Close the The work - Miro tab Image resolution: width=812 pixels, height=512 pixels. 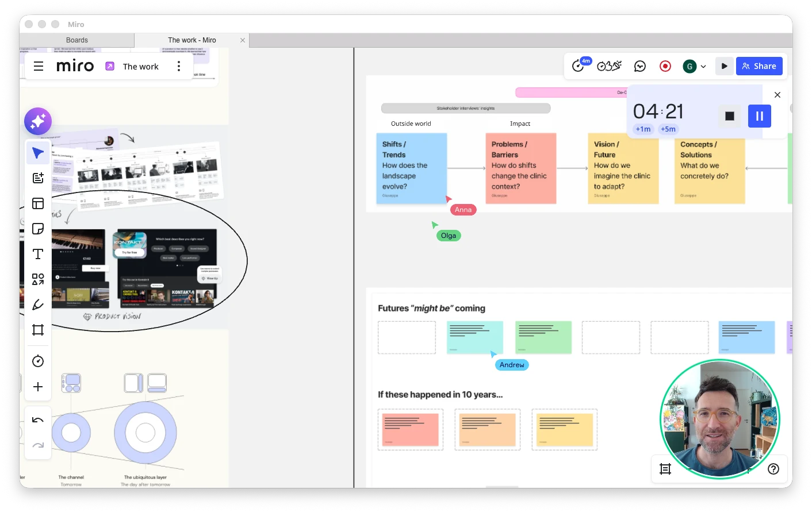(243, 40)
